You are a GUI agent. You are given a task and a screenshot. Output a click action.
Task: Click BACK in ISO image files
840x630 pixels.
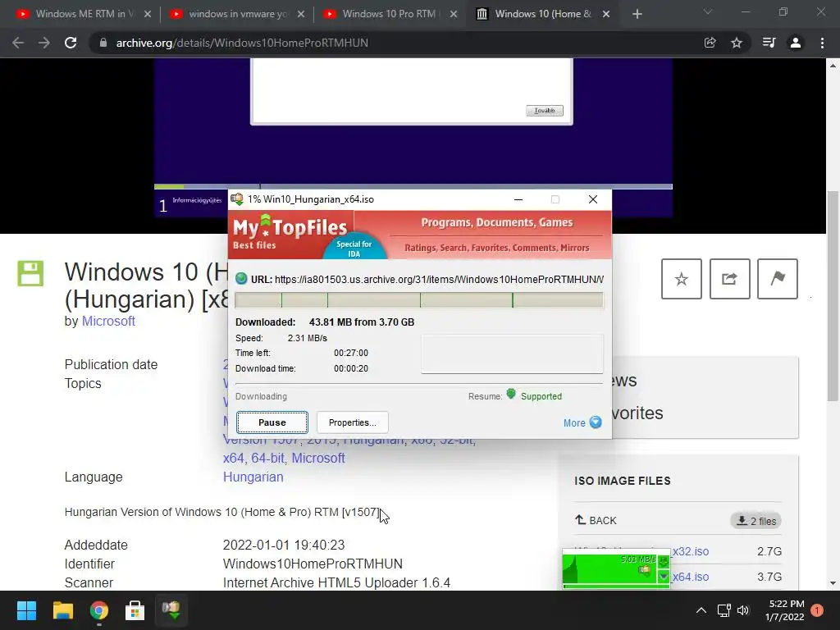[x=596, y=520]
